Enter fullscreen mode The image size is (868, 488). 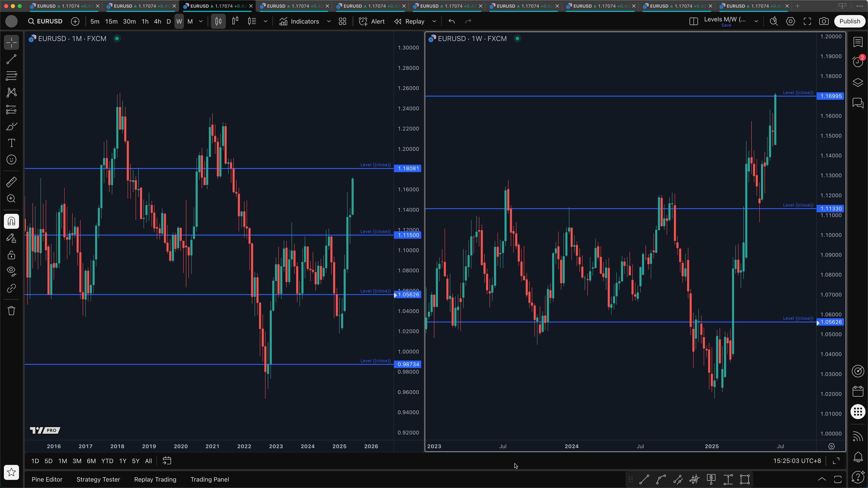(x=807, y=21)
